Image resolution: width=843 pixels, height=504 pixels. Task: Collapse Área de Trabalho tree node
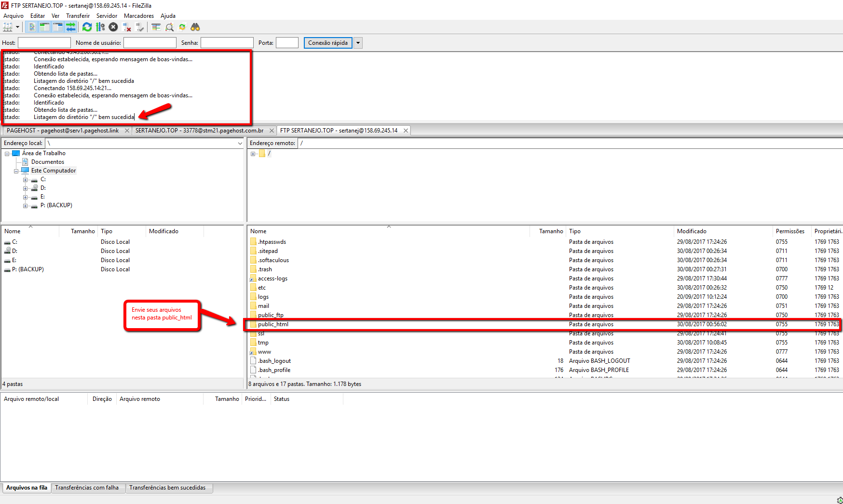click(7, 154)
